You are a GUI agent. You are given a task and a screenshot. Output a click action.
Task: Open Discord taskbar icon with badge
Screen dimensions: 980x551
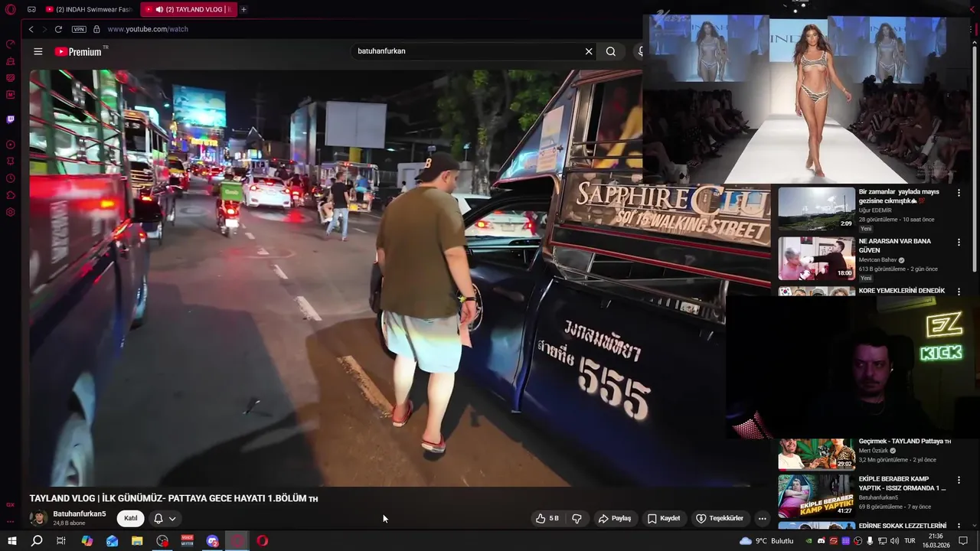213,541
